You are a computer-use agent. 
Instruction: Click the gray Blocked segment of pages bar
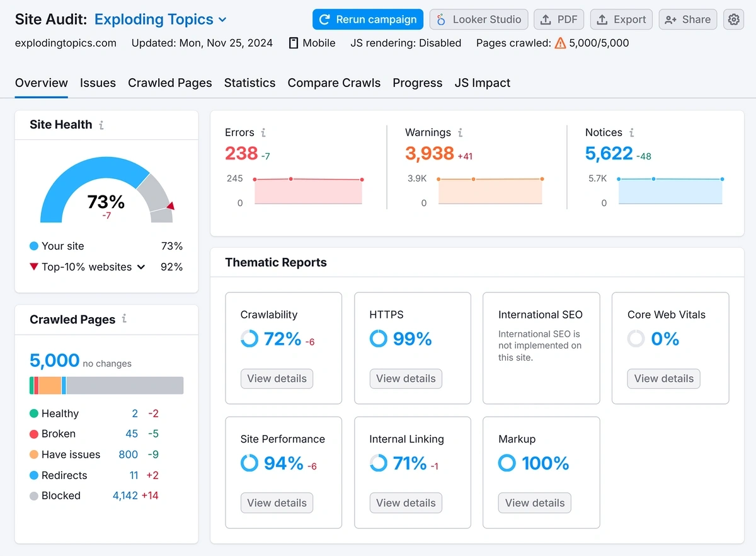[125, 386]
